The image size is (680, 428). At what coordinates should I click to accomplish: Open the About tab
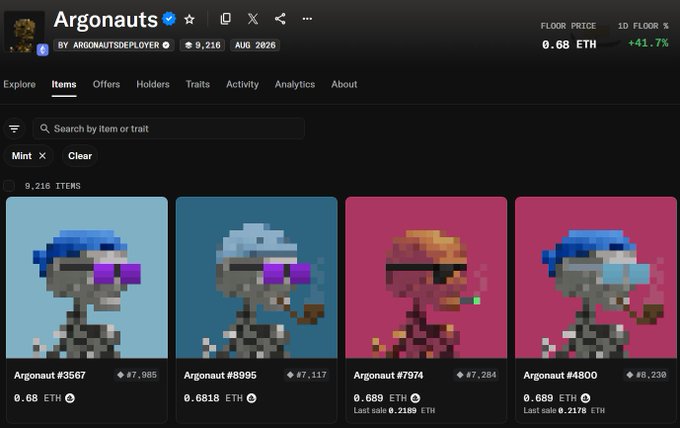click(344, 84)
